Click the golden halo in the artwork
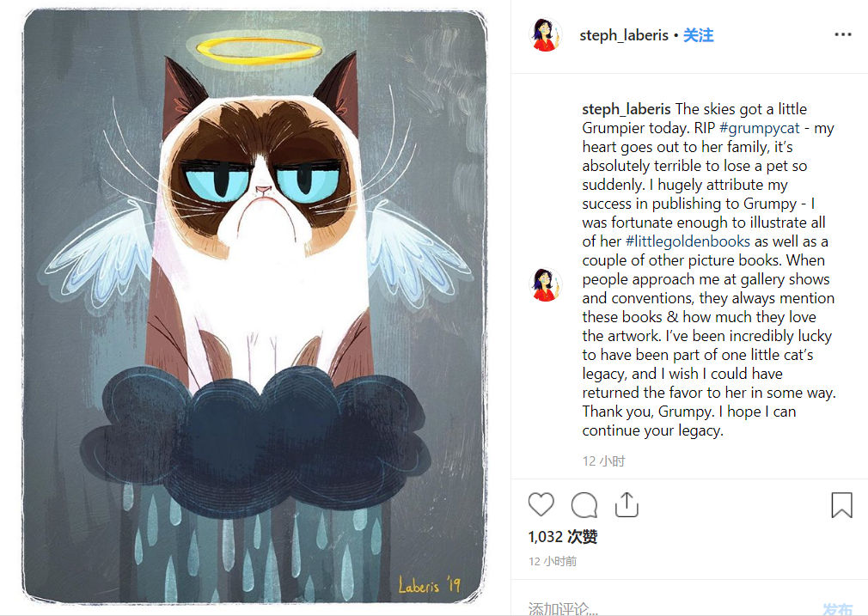 point(259,51)
